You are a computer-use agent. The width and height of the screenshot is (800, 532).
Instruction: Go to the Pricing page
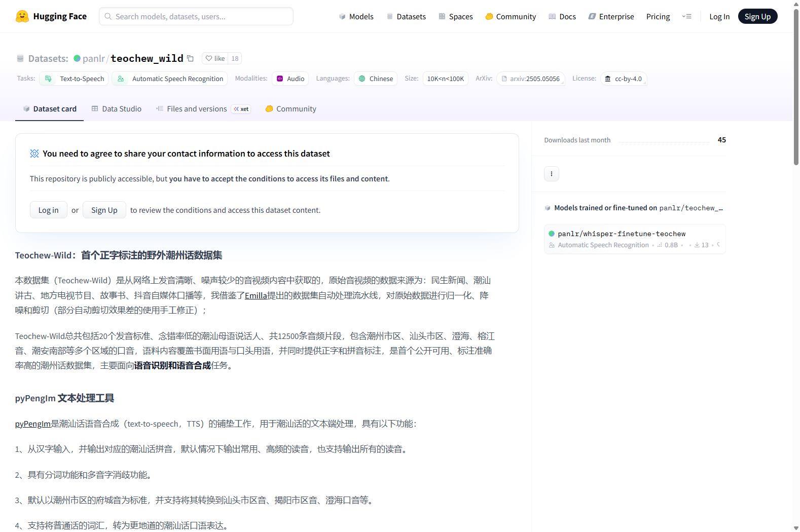tap(658, 16)
